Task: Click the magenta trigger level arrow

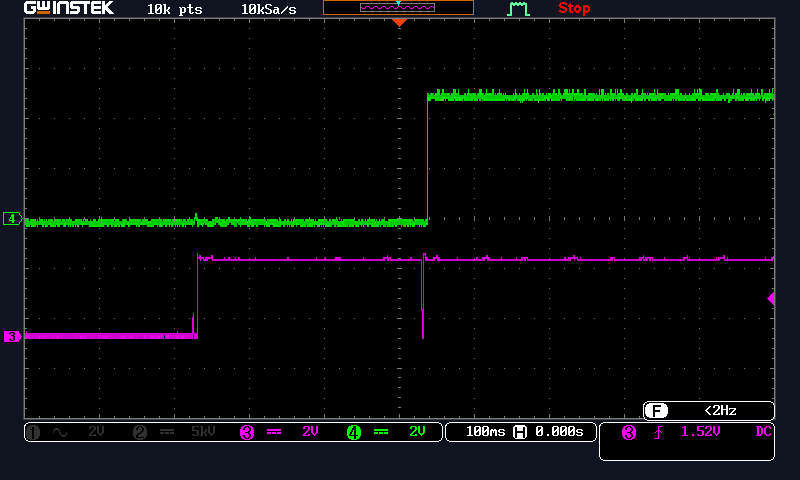Action: pyautogui.click(x=771, y=298)
